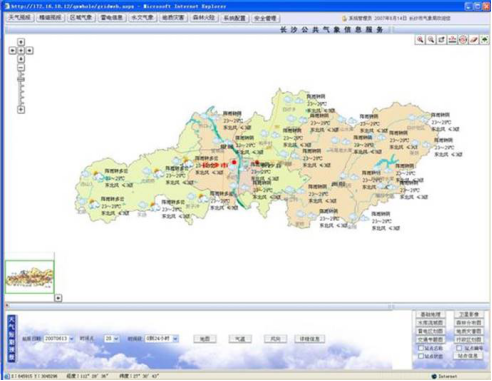Image resolution: width=492 pixels, height=381 pixels.
Task: Select the zoom-in magnifier map tool
Action: 420,40
